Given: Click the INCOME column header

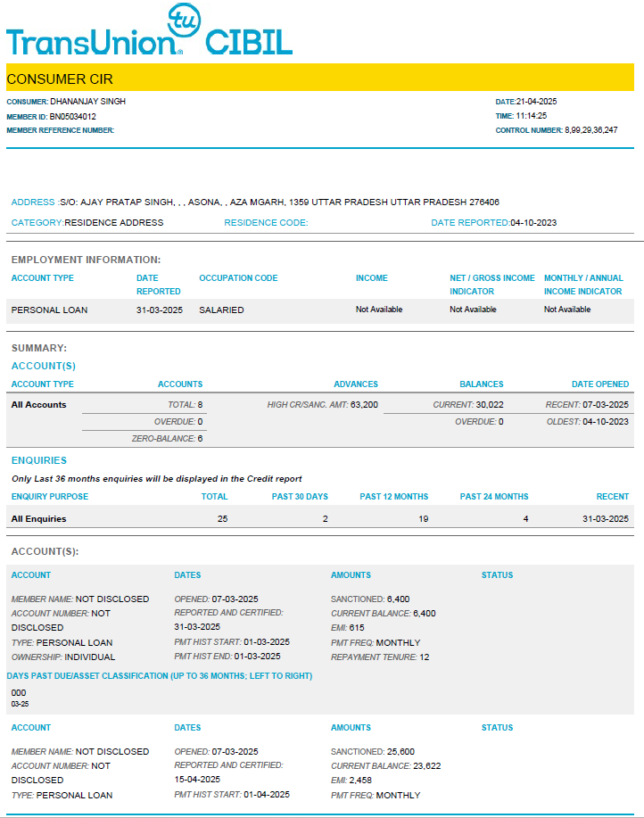Looking at the screenshot, I should [372, 278].
